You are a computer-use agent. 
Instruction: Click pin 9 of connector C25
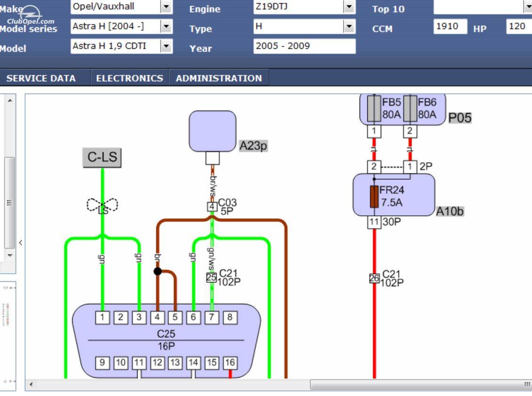coord(102,363)
